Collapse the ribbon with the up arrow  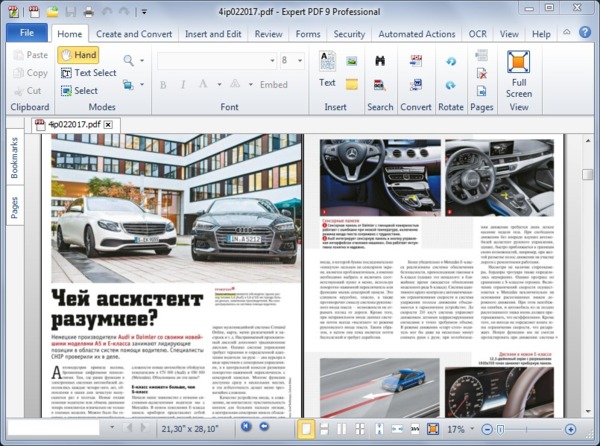coord(567,32)
